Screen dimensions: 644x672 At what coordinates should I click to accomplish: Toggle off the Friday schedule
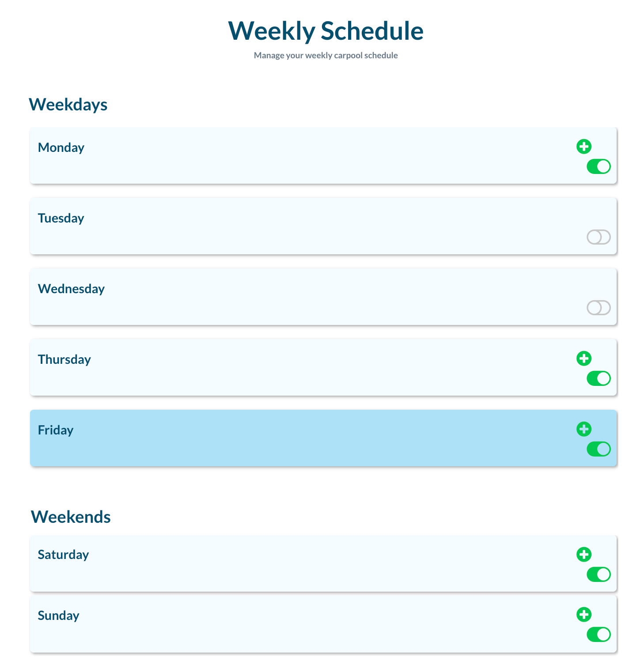(x=599, y=449)
